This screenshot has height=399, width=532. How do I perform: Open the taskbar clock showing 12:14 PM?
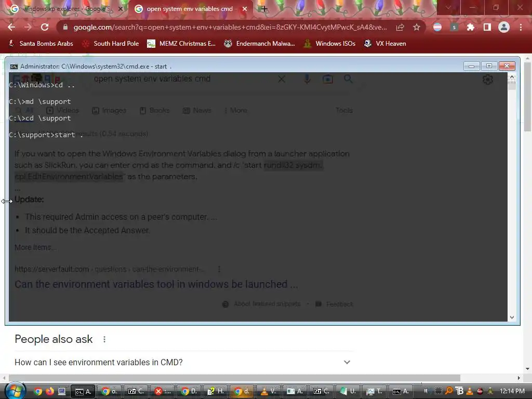coord(512,391)
